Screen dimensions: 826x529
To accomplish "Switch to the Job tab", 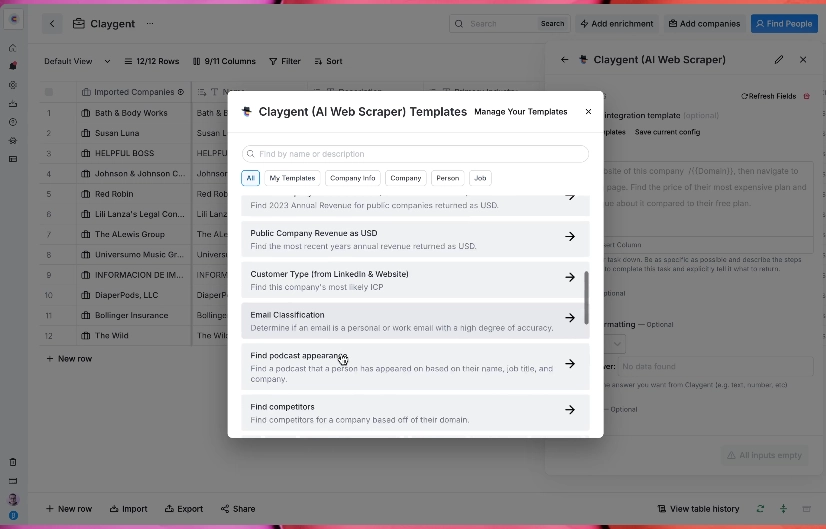I will (480, 178).
